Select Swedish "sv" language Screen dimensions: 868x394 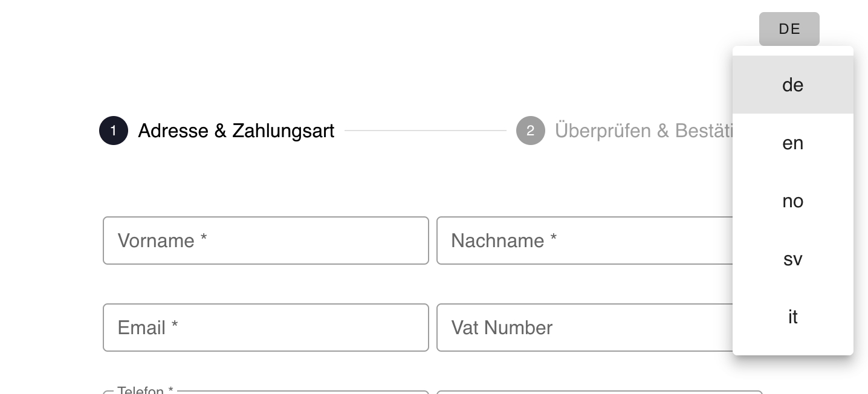tap(792, 259)
